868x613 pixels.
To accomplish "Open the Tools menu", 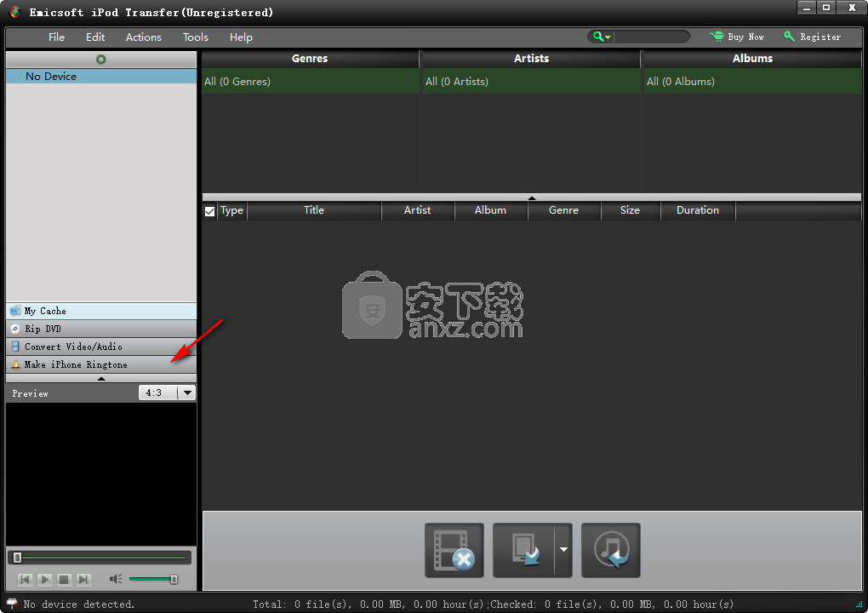I will pyautogui.click(x=196, y=37).
